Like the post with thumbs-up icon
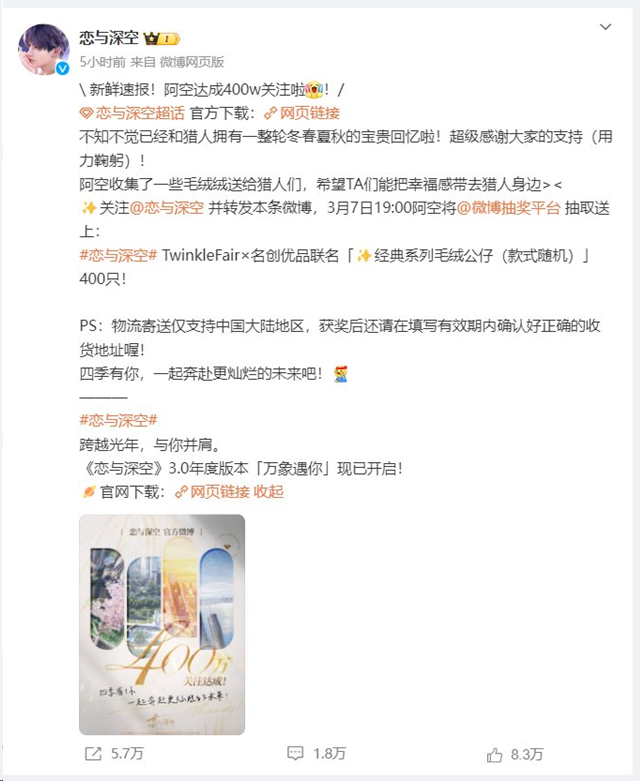640x781 pixels. point(495,755)
